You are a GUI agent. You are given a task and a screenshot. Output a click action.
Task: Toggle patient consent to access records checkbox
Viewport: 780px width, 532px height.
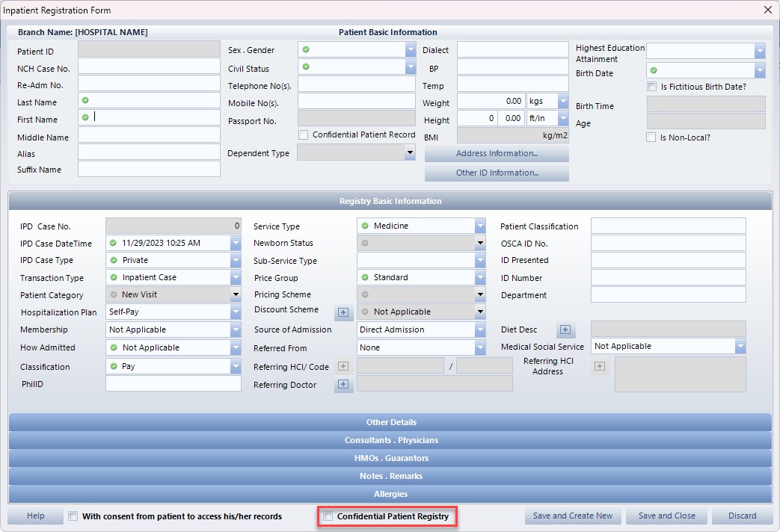point(73,516)
